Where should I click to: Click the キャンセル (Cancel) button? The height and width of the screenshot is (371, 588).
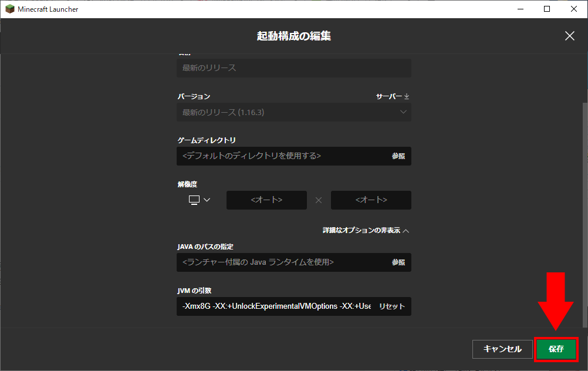tap(502, 349)
